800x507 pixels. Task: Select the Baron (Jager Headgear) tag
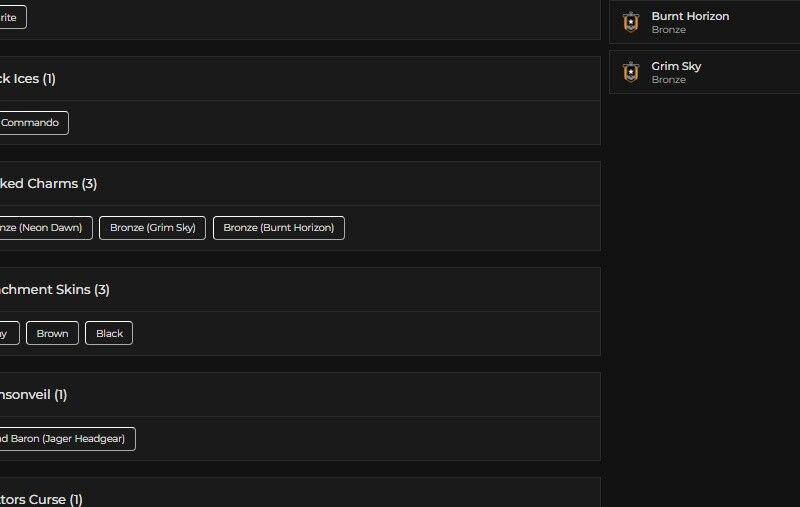(66, 439)
